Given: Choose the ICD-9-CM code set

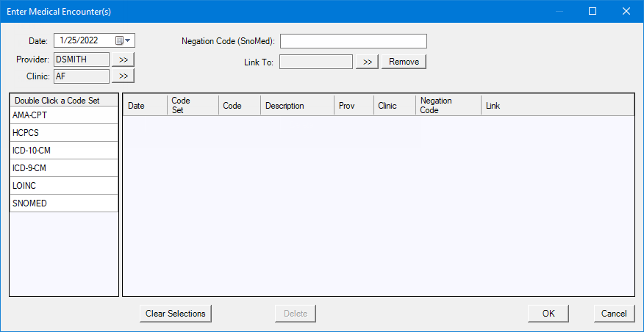Looking at the screenshot, I should [64, 168].
